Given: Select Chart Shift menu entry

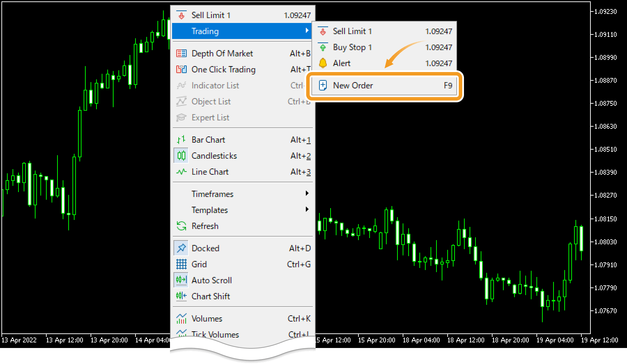Looking at the screenshot, I should (210, 296).
